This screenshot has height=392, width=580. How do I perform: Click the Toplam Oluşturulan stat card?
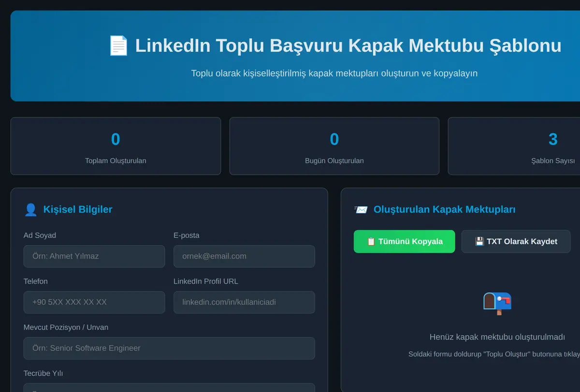pos(116,146)
